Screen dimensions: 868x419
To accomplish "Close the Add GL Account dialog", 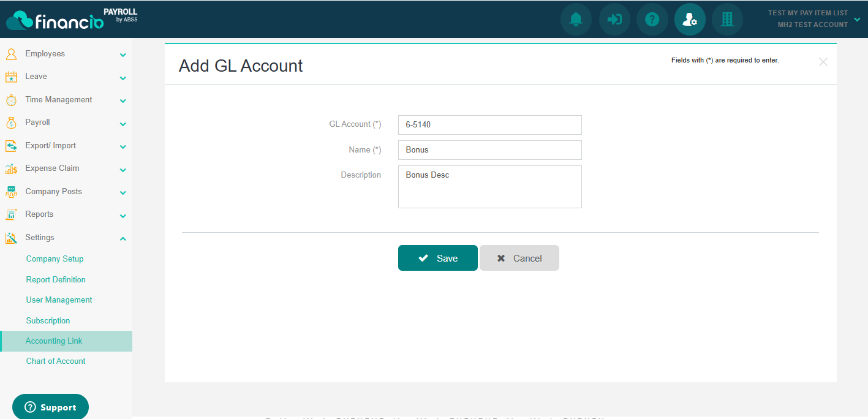I will tap(823, 62).
